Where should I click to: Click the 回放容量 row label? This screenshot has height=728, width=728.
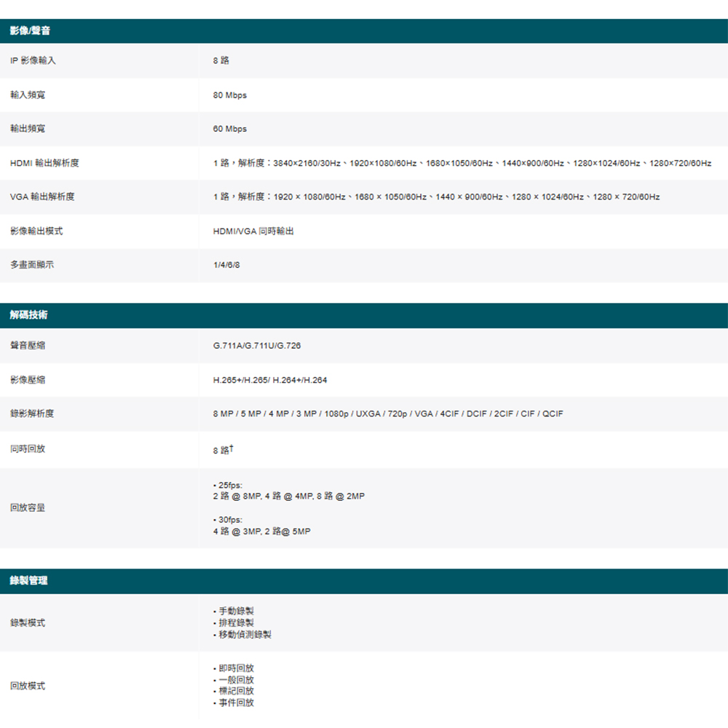tap(28, 507)
